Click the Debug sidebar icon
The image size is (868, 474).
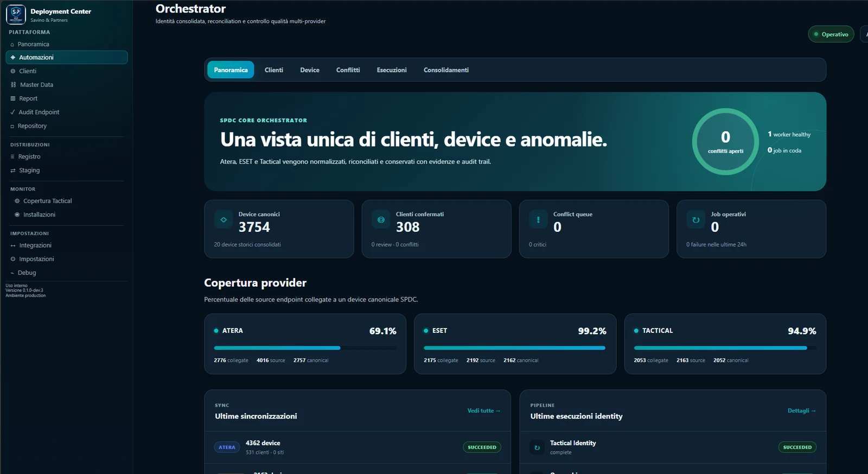[x=12, y=273]
